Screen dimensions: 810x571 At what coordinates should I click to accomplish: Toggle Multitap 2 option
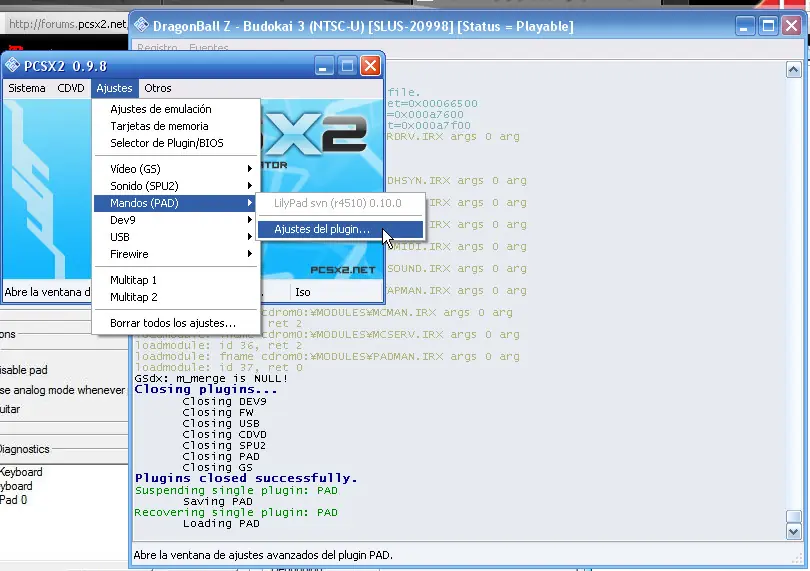pos(176,297)
